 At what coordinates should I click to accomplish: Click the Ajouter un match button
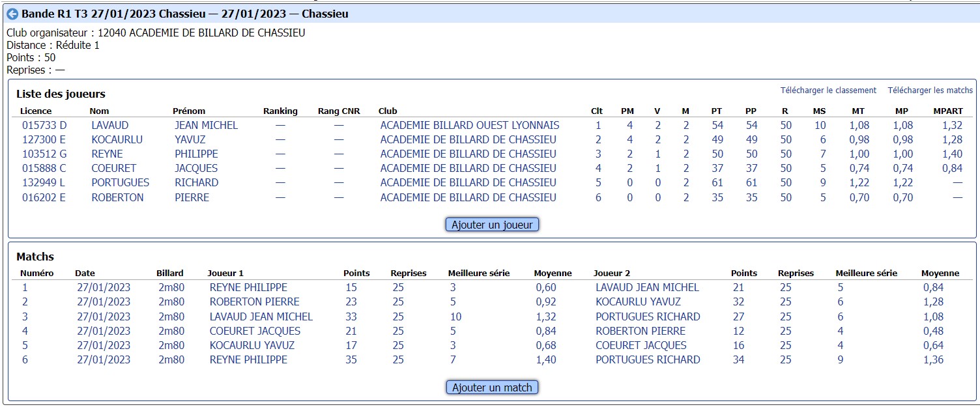click(x=493, y=387)
